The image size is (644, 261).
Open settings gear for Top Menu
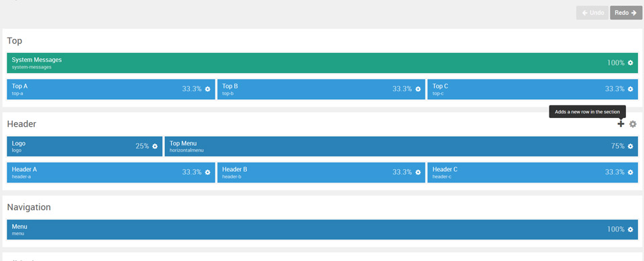point(630,146)
